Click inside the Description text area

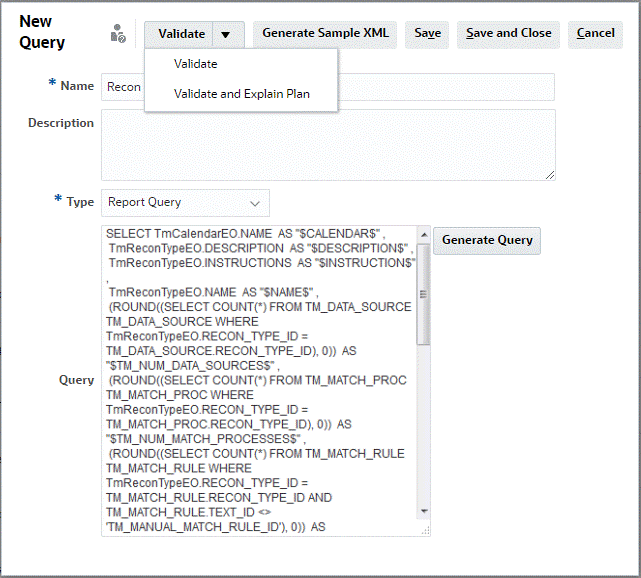click(x=327, y=144)
